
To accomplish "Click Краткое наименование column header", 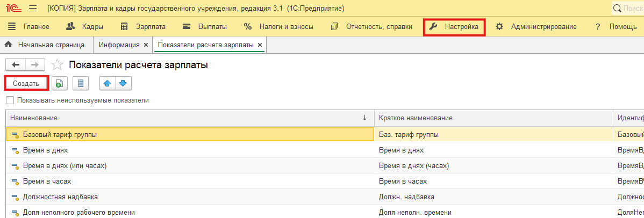I will (493, 118).
